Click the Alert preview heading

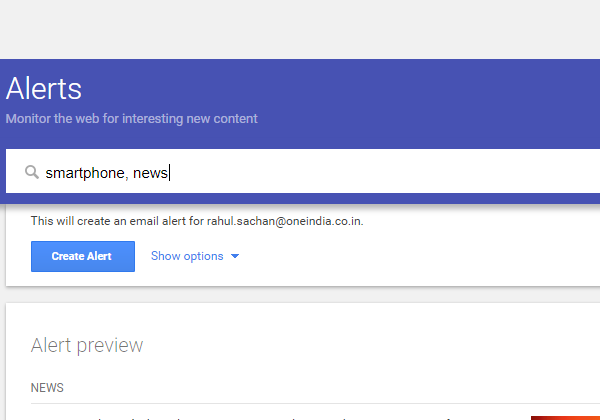pyautogui.click(x=87, y=345)
